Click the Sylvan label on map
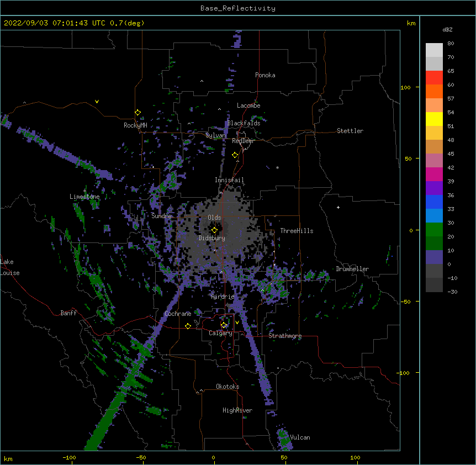The height and width of the screenshot is (465, 476). 215,135
